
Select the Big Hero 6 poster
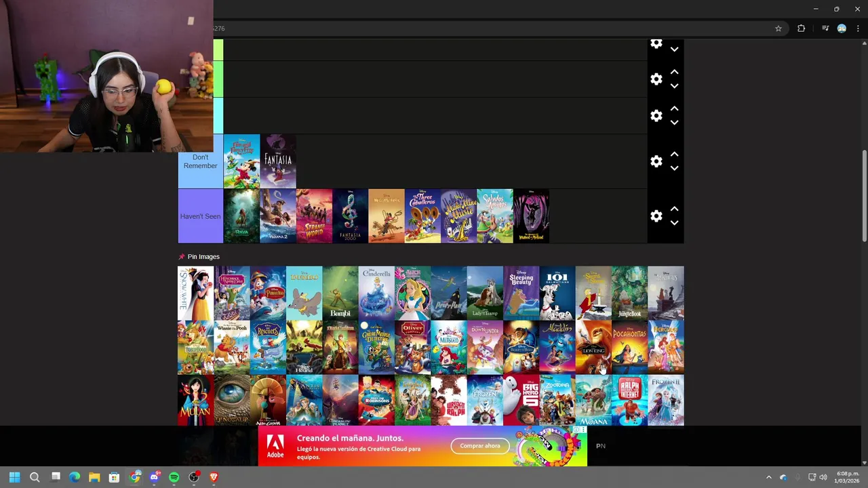point(521,400)
